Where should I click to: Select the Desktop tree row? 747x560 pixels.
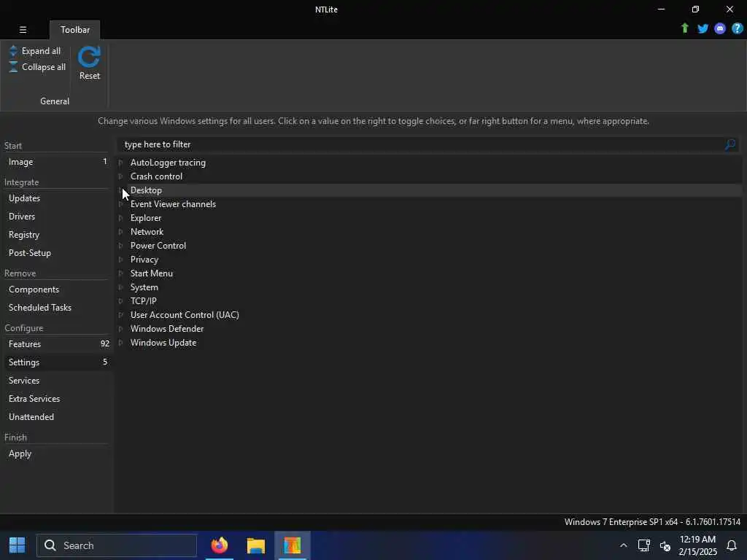pyautogui.click(x=429, y=190)
